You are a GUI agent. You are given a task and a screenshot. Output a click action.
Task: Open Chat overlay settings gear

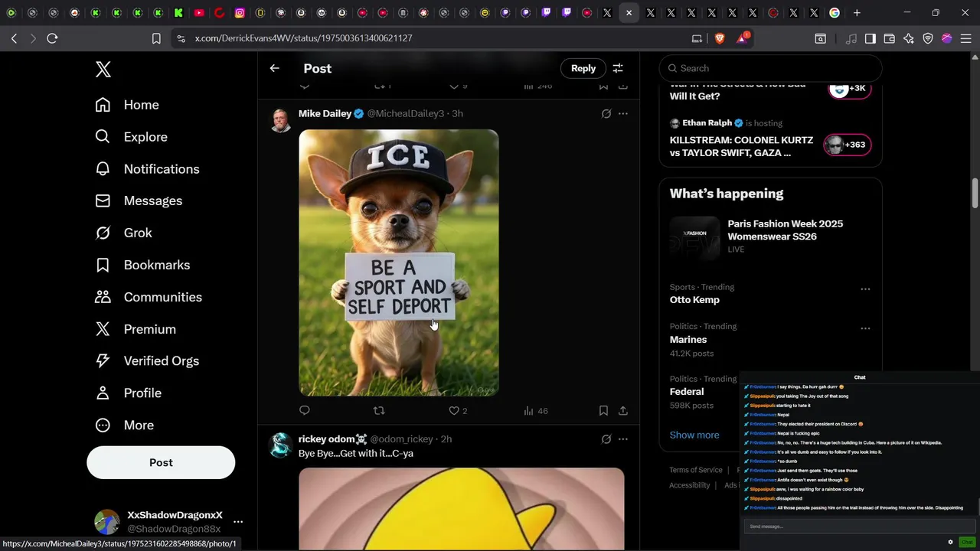click(x=950, y=542)
